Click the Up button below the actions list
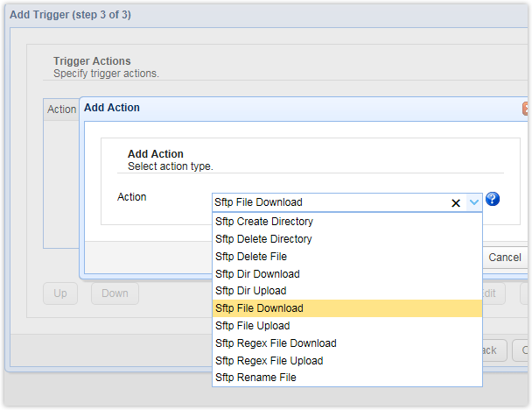The image size is (532, 410). click(x=60, y=293)
